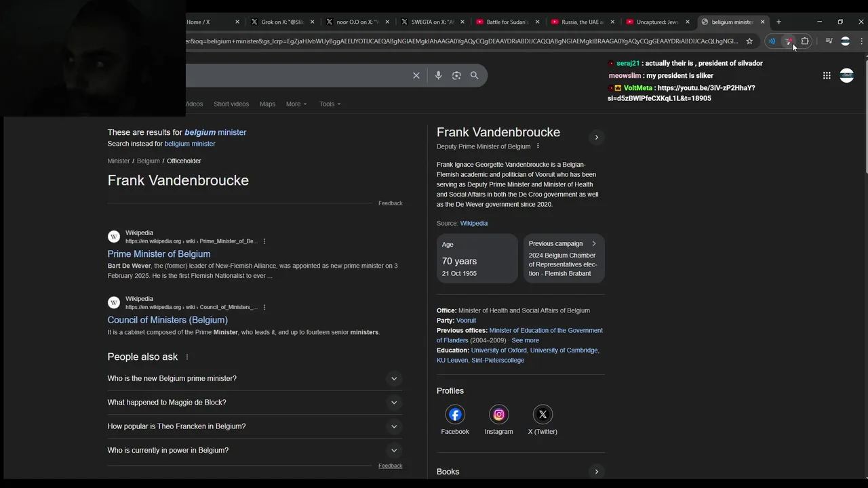Switch to the Maps search tab
This screenshot has width=868, height=488.
tap(267, 104)
